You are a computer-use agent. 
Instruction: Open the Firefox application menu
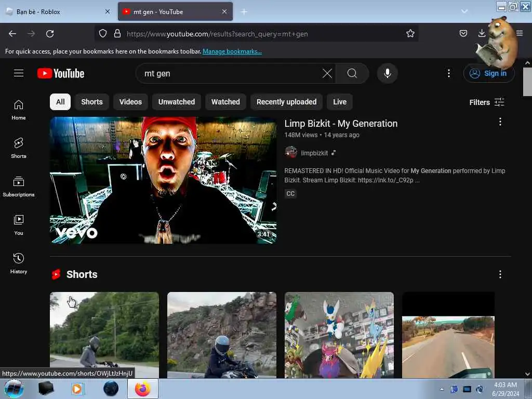[x=520, y=33]
